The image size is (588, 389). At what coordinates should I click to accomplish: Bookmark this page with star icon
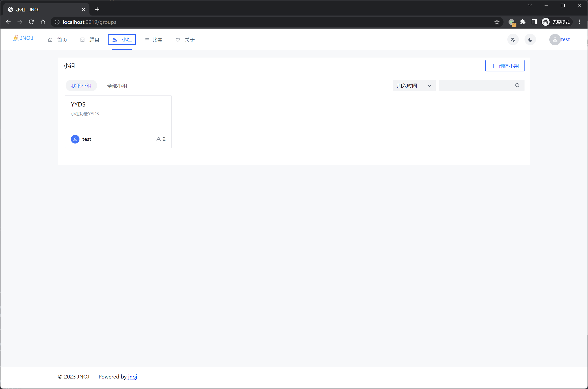pyautogui.click(x=497, y=22)
